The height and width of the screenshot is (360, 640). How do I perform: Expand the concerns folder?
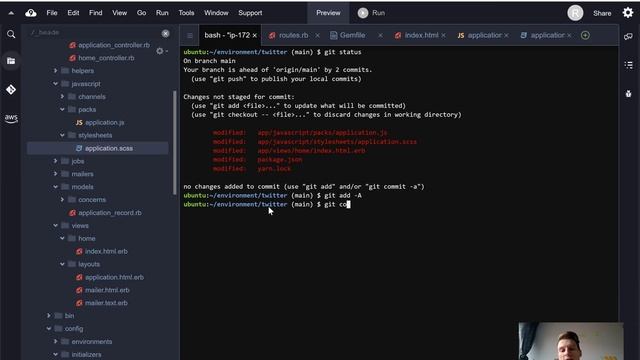[62, 200]
